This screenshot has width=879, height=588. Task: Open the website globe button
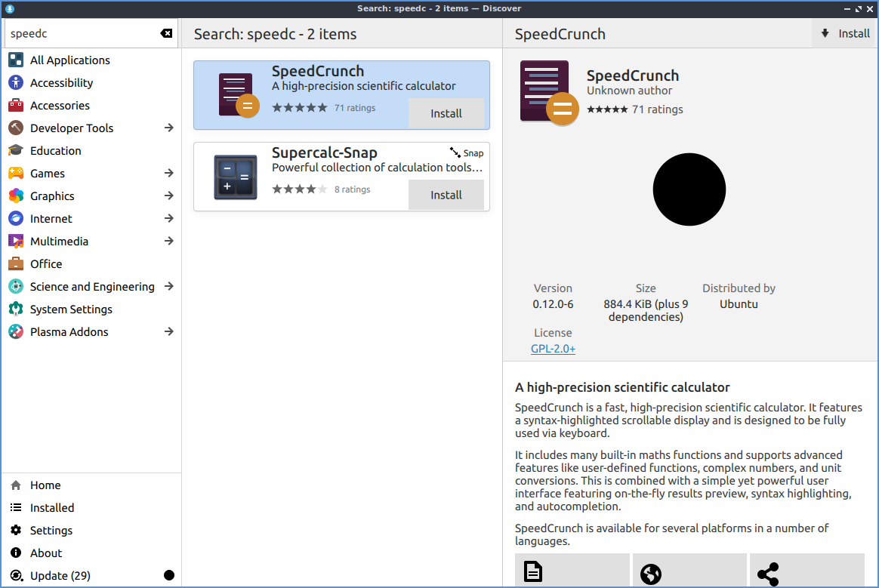[x=651, y=573]
